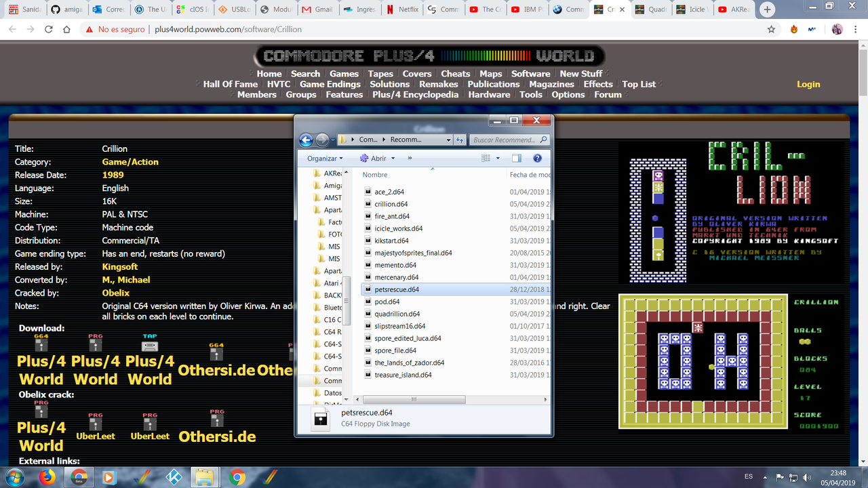Switch to the Netflix tab

point(401,9)
